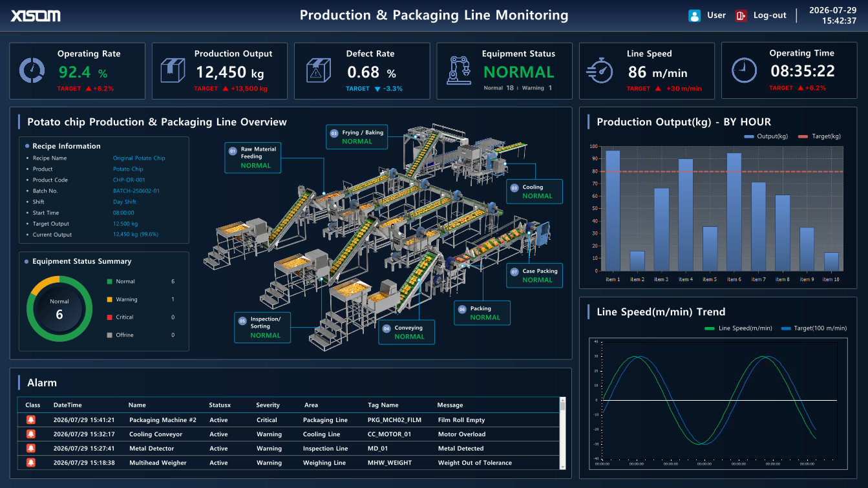Screen dimensions: 868x488
Task: Click the 07 Case Packing badge
Action: tap(514, 272)
